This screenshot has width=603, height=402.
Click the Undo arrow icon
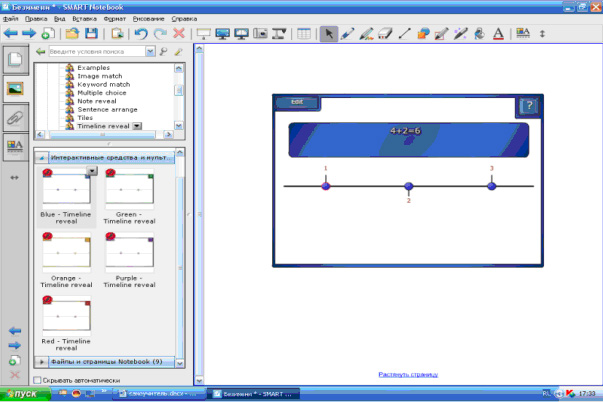141,33
